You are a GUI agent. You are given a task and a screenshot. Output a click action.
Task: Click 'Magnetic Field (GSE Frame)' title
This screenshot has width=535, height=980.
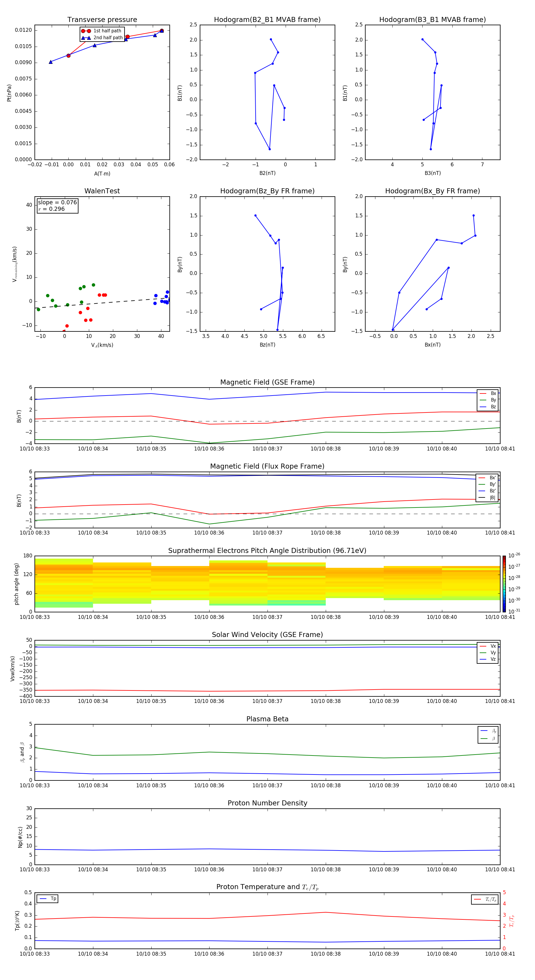pos(267,382)
